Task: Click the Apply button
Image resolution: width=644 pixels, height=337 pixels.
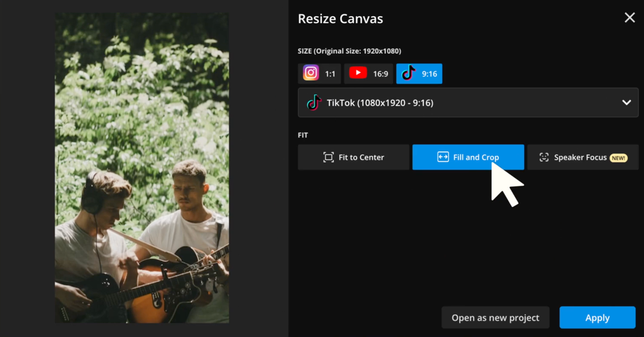Action: [x=597, y=317]
